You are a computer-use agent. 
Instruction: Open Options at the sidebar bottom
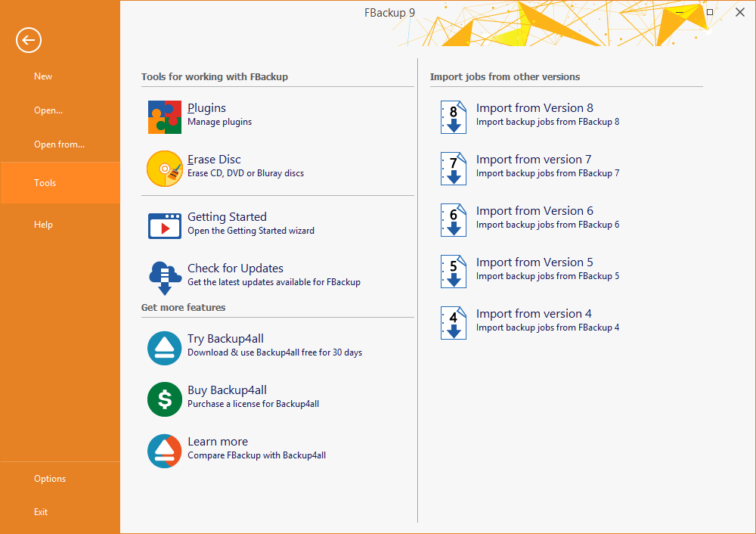click(x=50, y=479)
